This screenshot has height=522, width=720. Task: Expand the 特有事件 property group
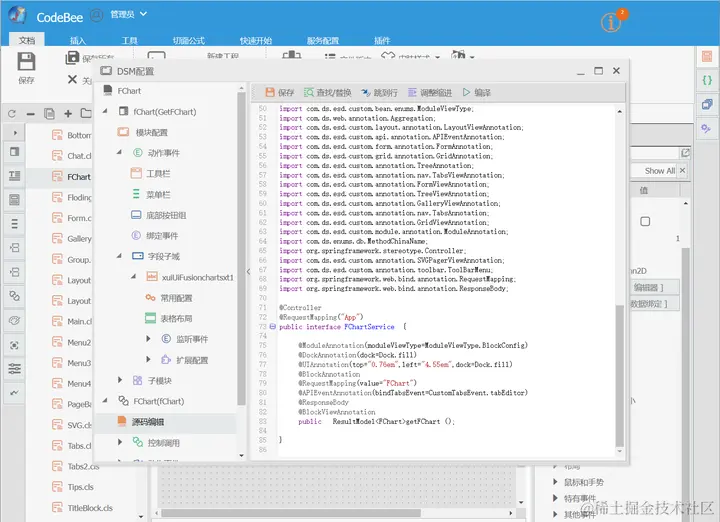click(556, 498)
